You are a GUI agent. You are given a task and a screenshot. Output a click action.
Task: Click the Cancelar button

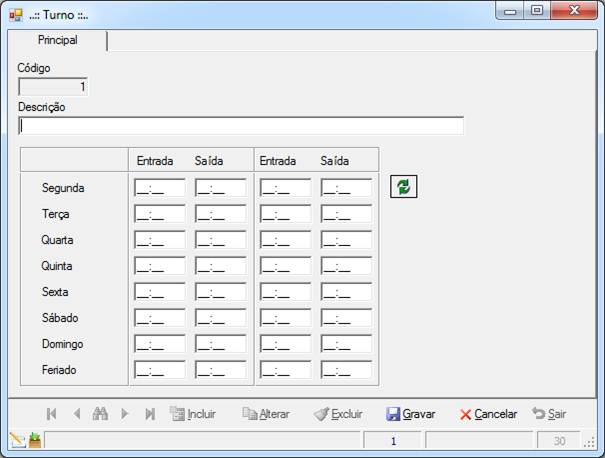click(x=488, y=414)
